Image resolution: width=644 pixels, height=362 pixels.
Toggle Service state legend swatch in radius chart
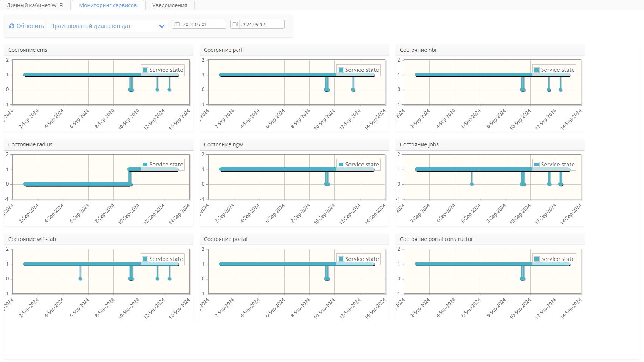point(145,165)
